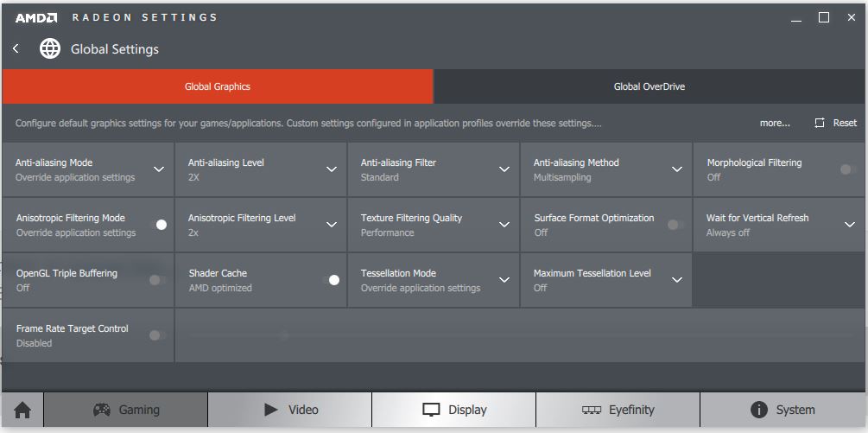Select the Global Graphics tab

218,86
